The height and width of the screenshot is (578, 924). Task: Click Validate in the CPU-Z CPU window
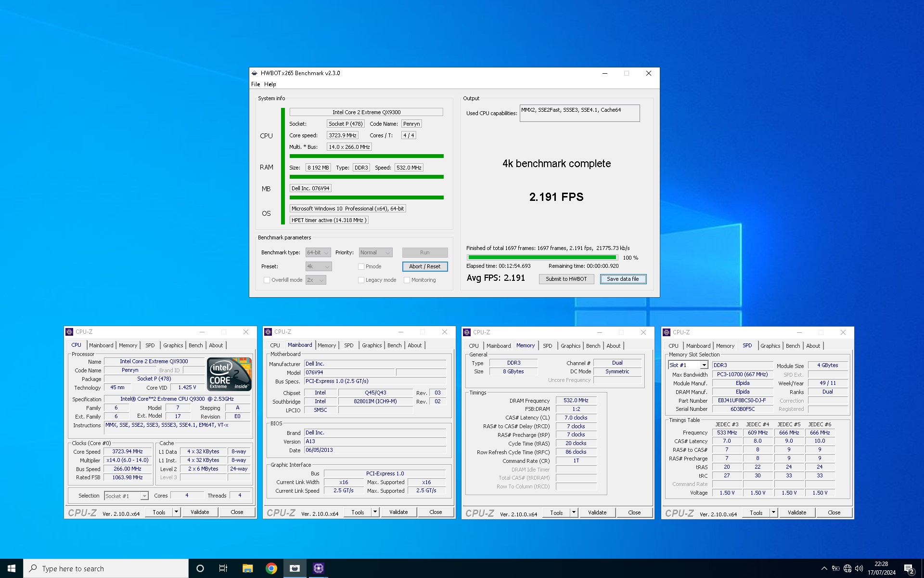tap(200, 512)
